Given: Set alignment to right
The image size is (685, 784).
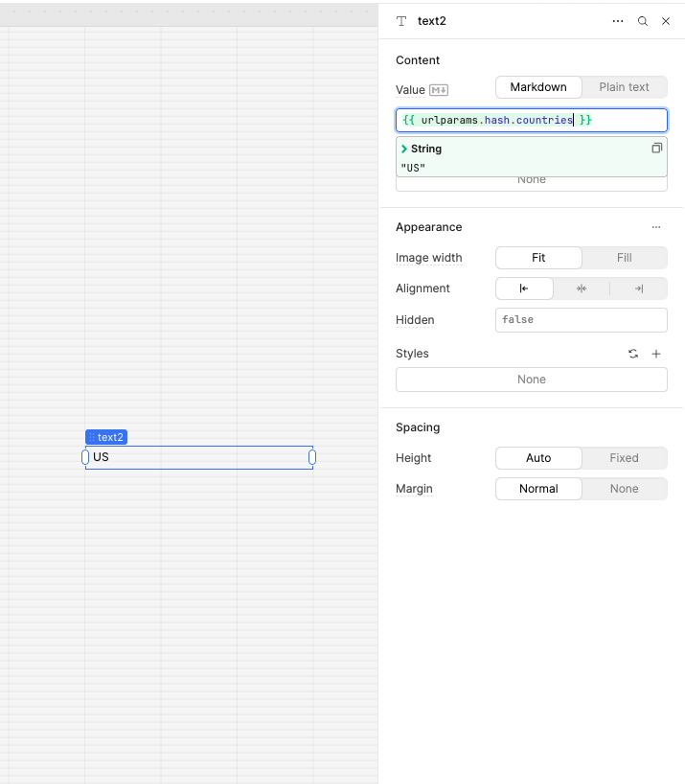Looking at the screenshot, I should pos(638,288).
